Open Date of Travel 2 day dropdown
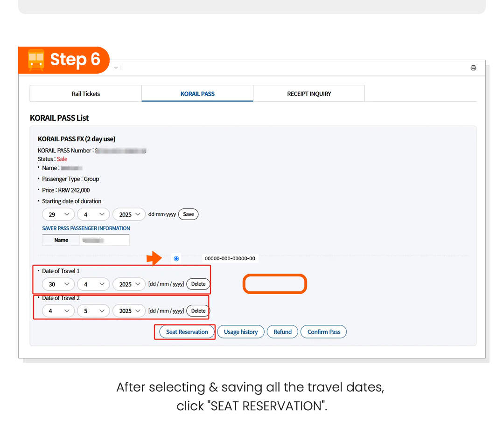The image size is (504, 434). pos(58,311)
